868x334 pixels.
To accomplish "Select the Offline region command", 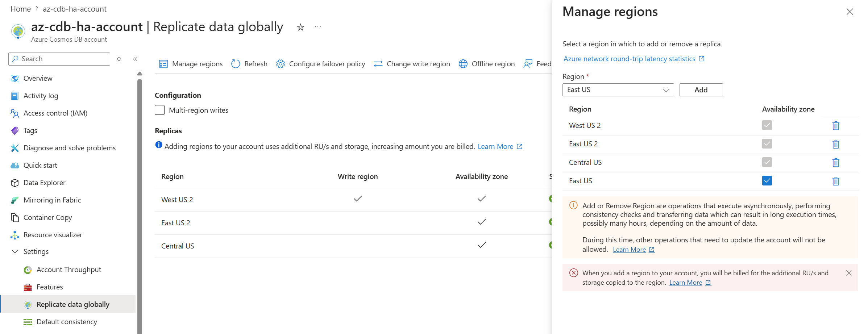I will (486, 64).
